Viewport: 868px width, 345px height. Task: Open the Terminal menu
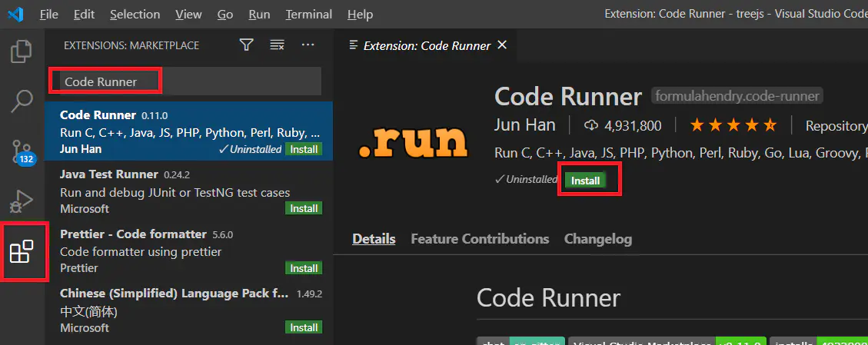[308, 15]
